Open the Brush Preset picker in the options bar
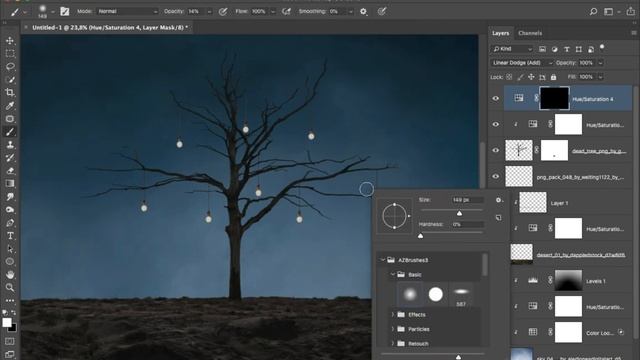The width and height of the screenshot is (640, 360). coord(45,11)
